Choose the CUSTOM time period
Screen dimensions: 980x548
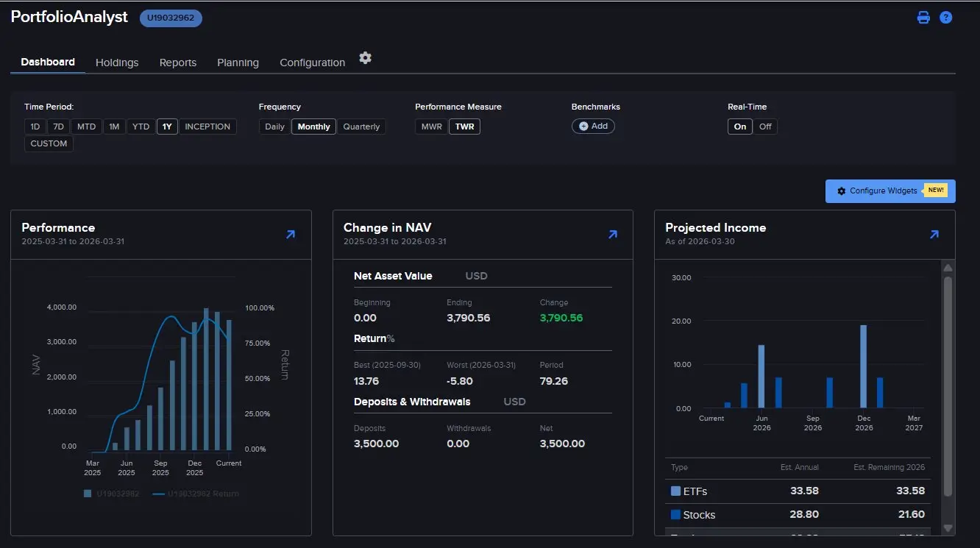click(x=49, y=143)
